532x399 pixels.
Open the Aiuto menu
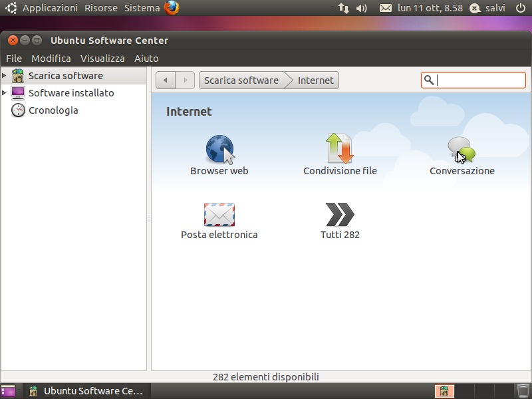[146, 59]
